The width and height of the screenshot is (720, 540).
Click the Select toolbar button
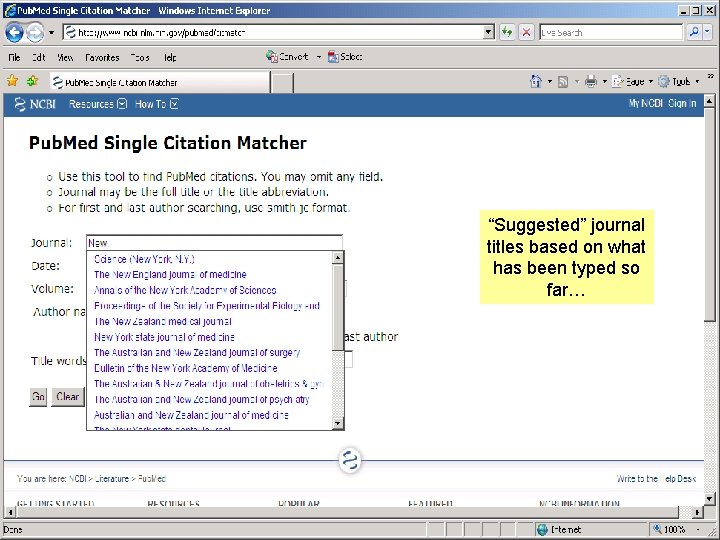pos(345,56)
